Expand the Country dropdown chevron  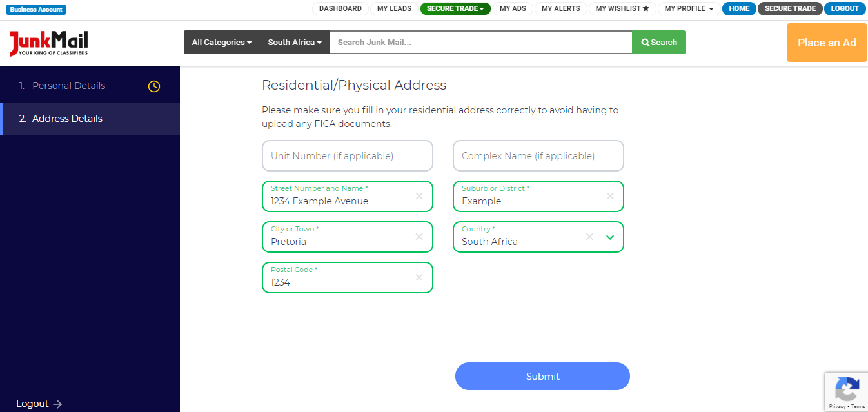coord(610,237)
